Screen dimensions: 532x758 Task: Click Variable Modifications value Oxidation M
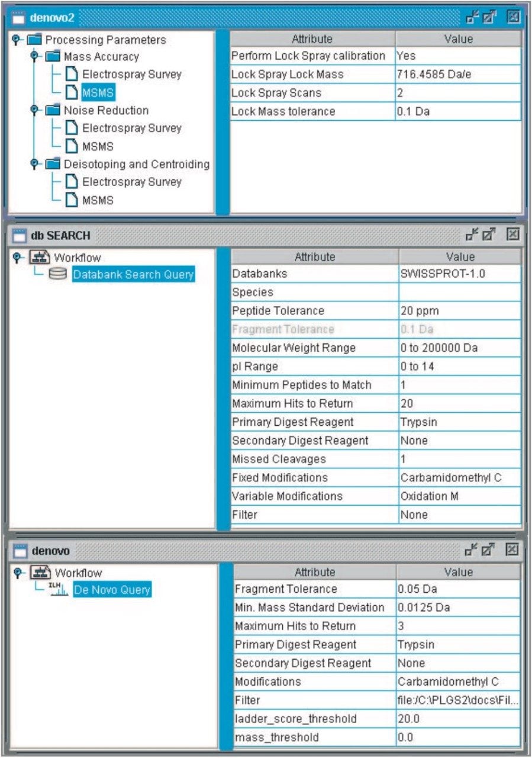point(460,496)
